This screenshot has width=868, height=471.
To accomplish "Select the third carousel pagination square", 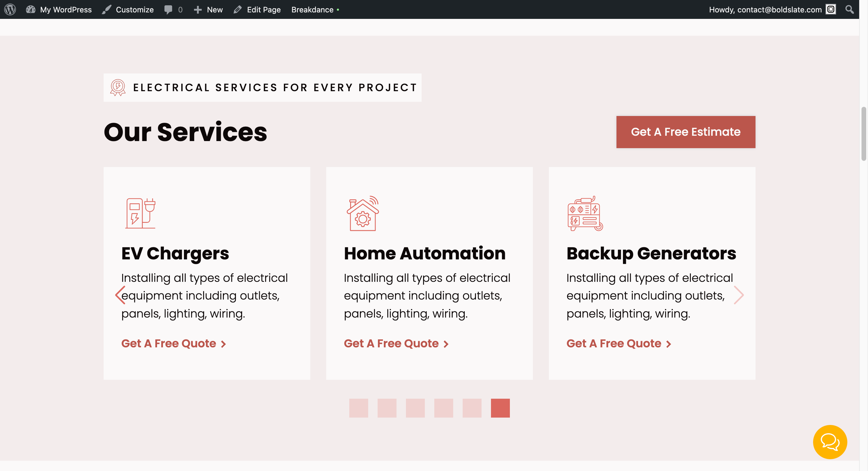I will click(x=415, y=408).
